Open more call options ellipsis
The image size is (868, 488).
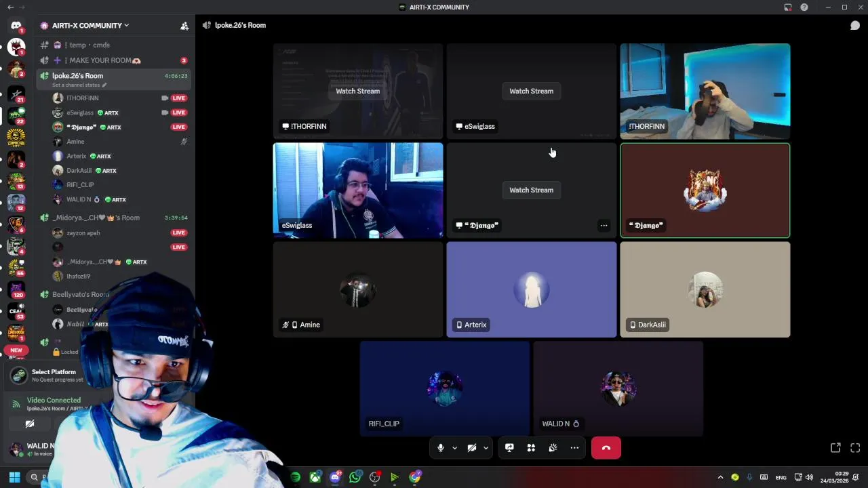pyautogui.click(x=574, y=448)
